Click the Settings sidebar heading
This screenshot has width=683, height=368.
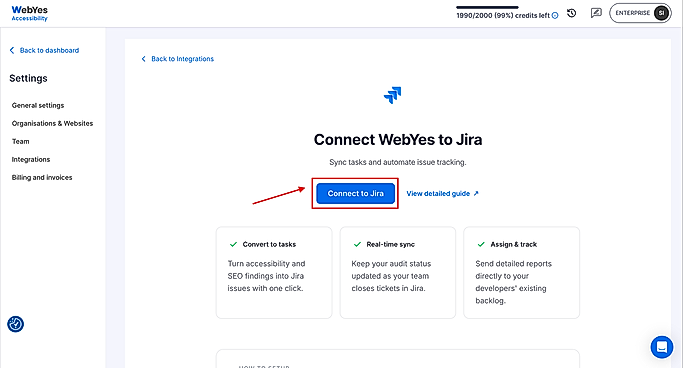pos(28,78)
